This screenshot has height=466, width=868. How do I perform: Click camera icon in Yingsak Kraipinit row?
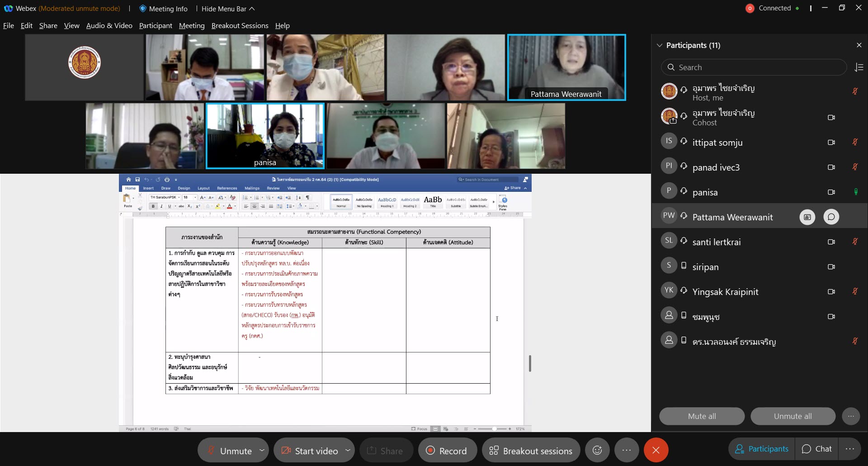pyautogui.click(x=831, y=292)
